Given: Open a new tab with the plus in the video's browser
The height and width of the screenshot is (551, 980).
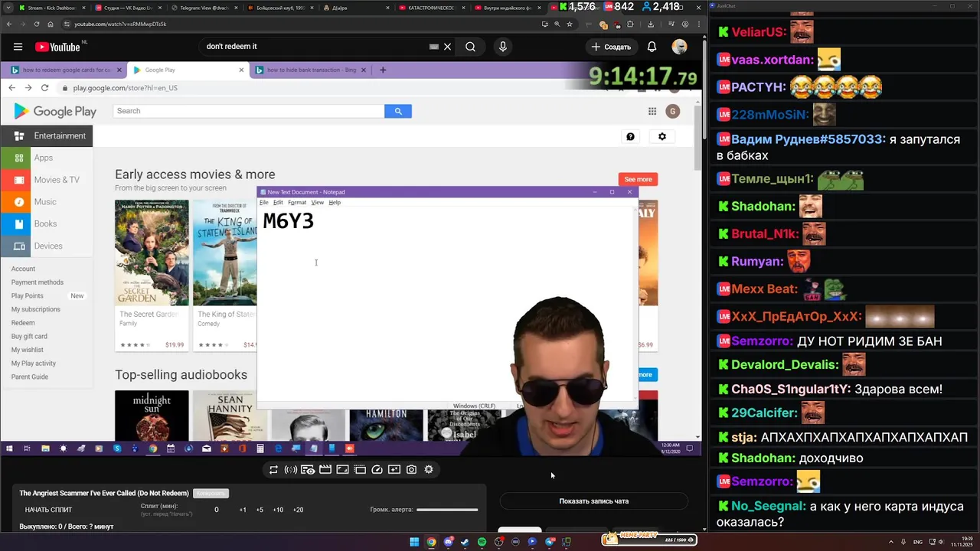Looking at the screenshot, I should (383, 70).
